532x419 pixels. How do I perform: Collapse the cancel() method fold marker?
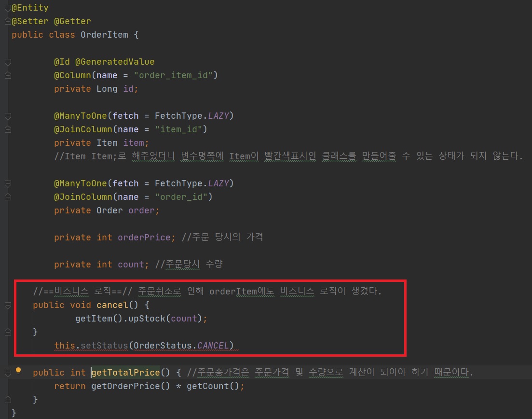pos(8,305)
